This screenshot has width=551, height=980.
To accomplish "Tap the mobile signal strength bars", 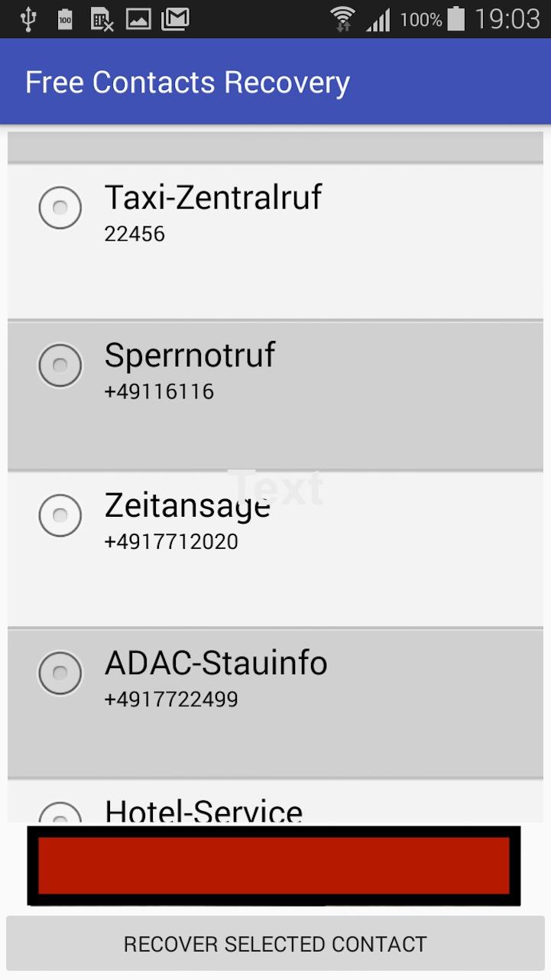I will (x=378, y=20).
